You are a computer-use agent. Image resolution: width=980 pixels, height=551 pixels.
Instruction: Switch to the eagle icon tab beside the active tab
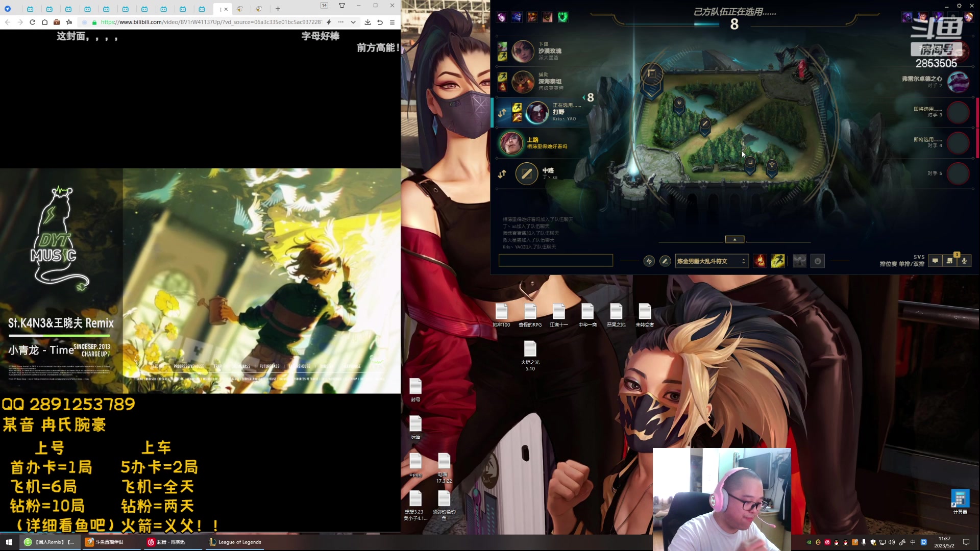click(240, 9)
